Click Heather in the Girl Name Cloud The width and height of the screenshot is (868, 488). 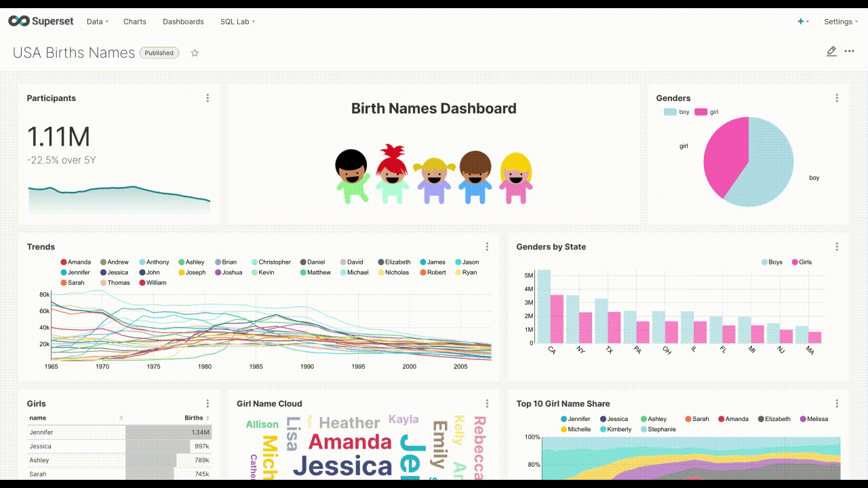(350, 423)
